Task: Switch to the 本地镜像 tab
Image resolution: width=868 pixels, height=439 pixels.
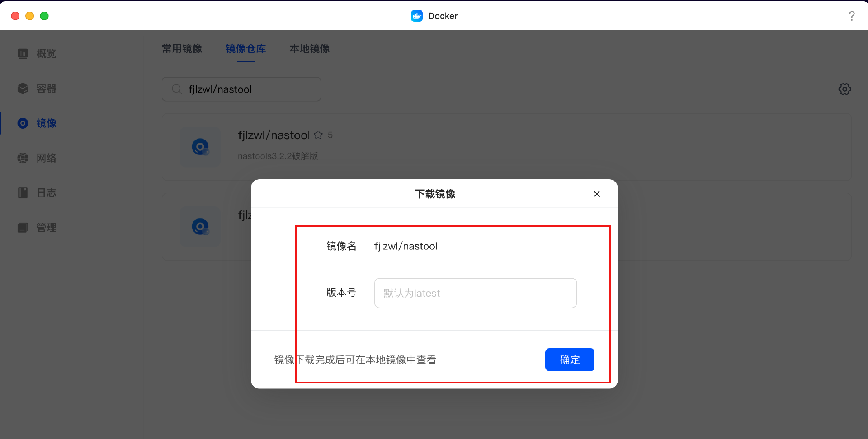Action: (310, 49)
